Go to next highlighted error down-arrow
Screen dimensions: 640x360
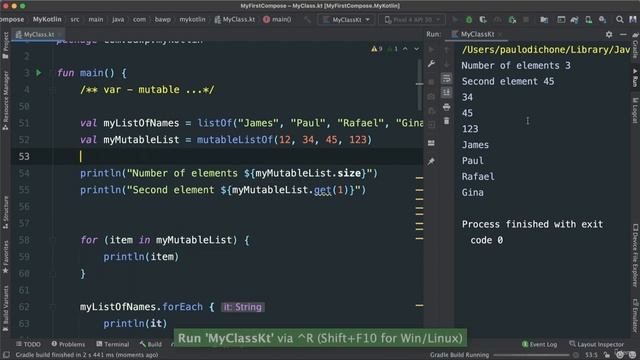click(416, 49)
